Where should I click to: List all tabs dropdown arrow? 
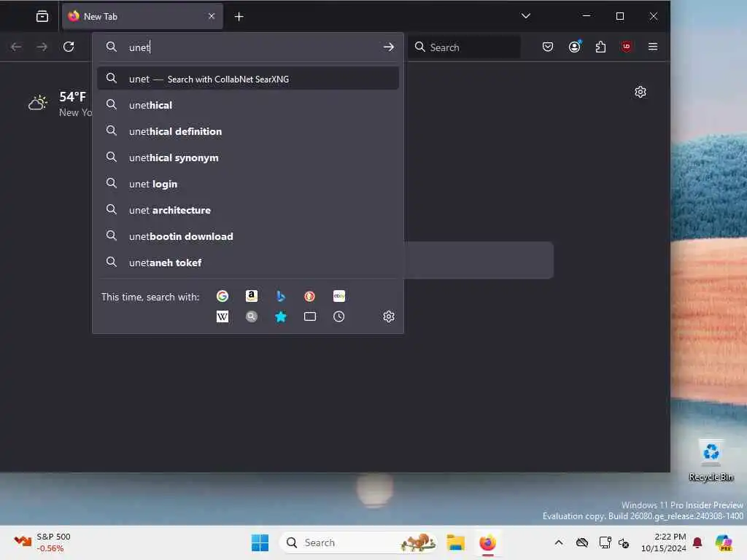tap(525, 16)
